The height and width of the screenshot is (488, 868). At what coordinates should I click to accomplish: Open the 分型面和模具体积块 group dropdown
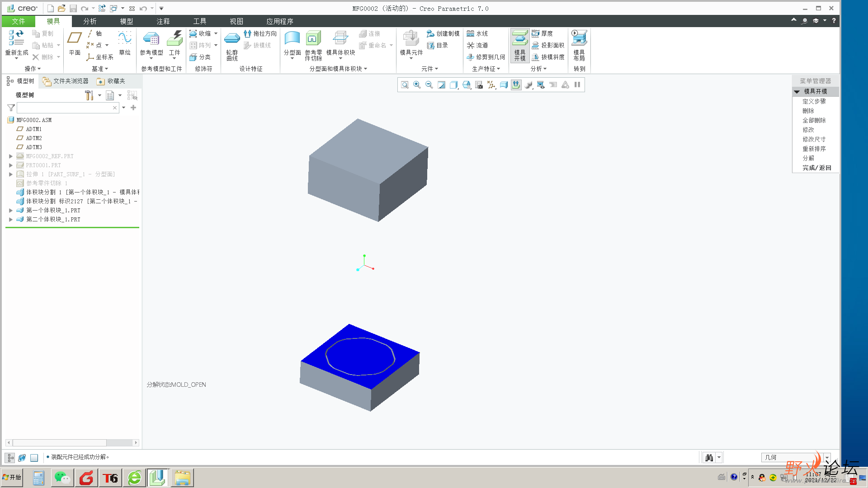[338, 69]
